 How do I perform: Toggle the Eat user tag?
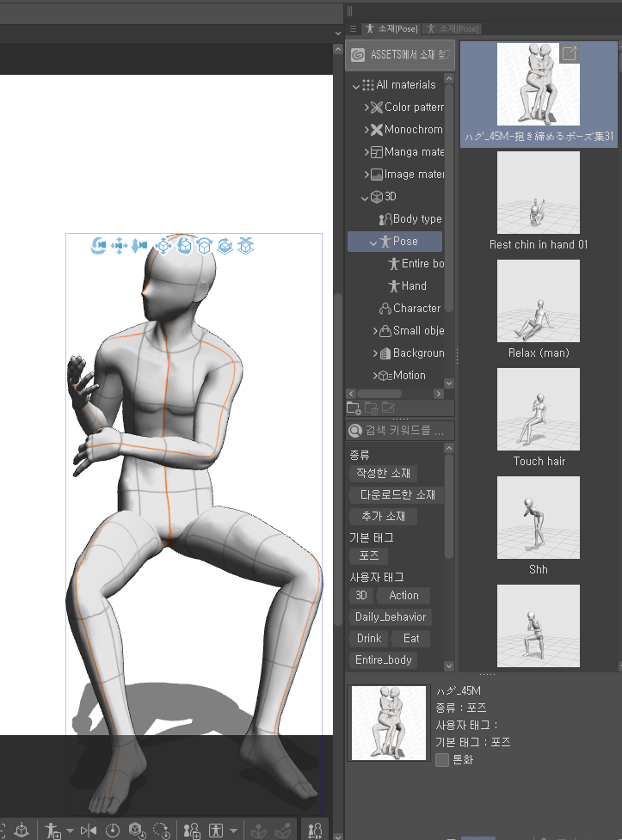pos(411,639)
